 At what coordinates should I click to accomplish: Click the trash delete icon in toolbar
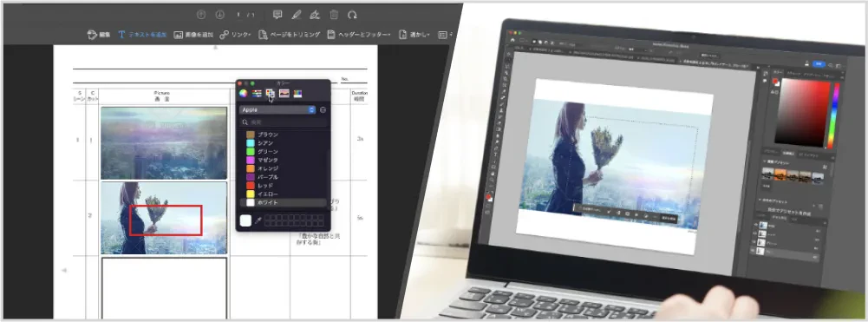click(334, 15)
